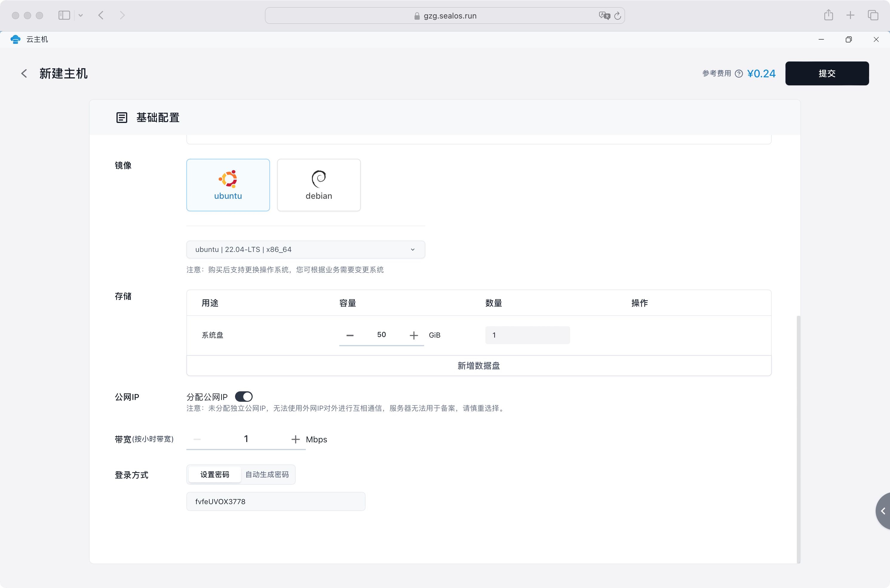
Task: Click the 数量 column header
Action: [493, 303]
